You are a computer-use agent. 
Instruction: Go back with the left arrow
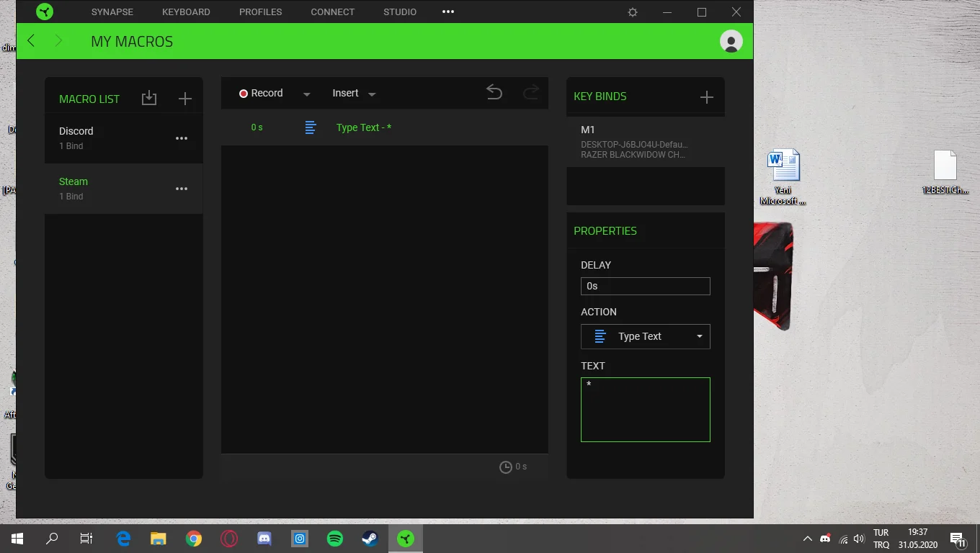pos(31,41)
